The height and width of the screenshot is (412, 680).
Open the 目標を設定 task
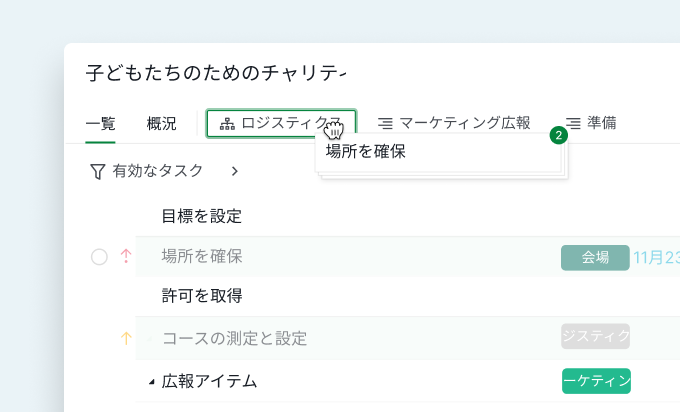[x=201, y=216]
